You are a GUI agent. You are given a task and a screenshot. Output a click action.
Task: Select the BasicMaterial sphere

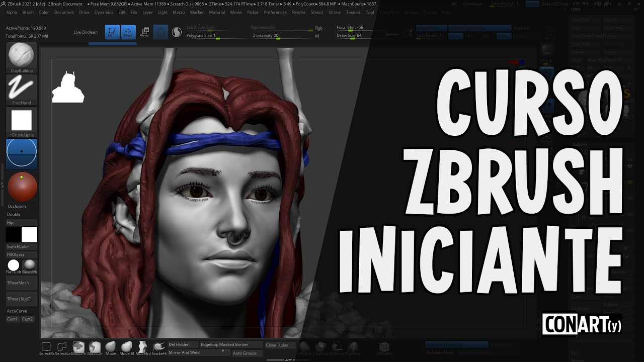coord(30,265)
